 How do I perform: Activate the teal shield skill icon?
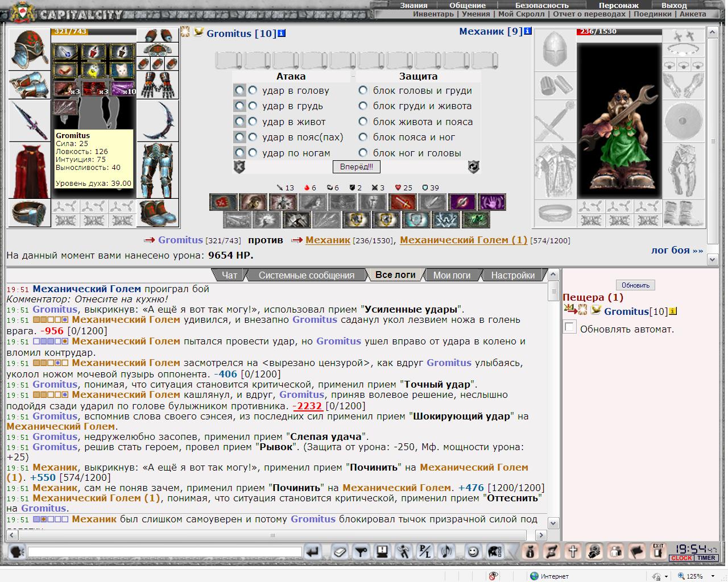(416, 219)
